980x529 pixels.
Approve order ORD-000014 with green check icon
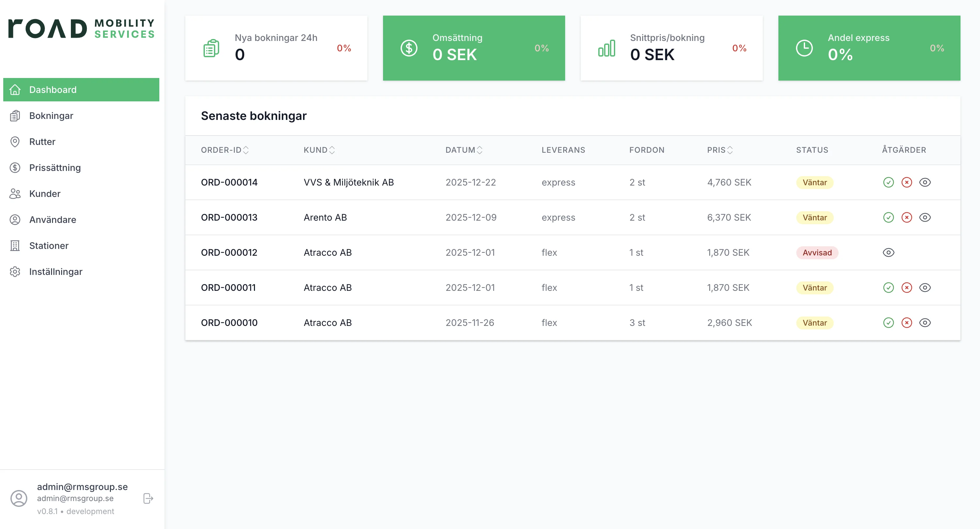(888, 183)
